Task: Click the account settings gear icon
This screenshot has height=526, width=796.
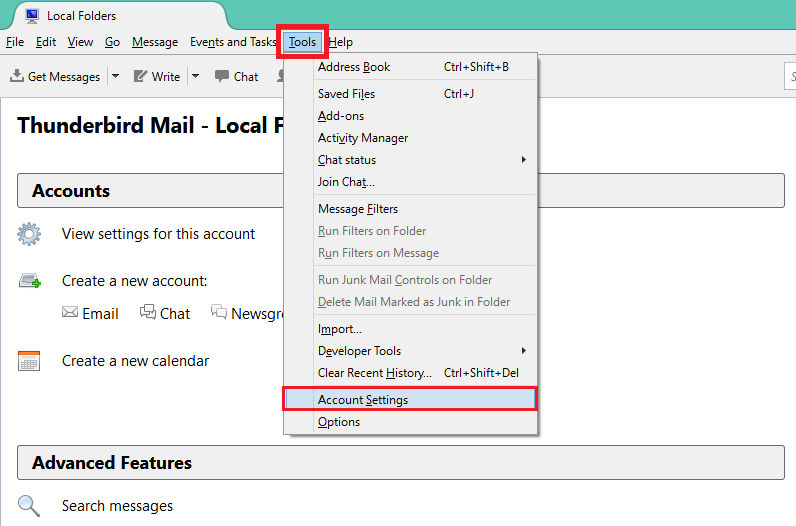Action: pos(29,234)
